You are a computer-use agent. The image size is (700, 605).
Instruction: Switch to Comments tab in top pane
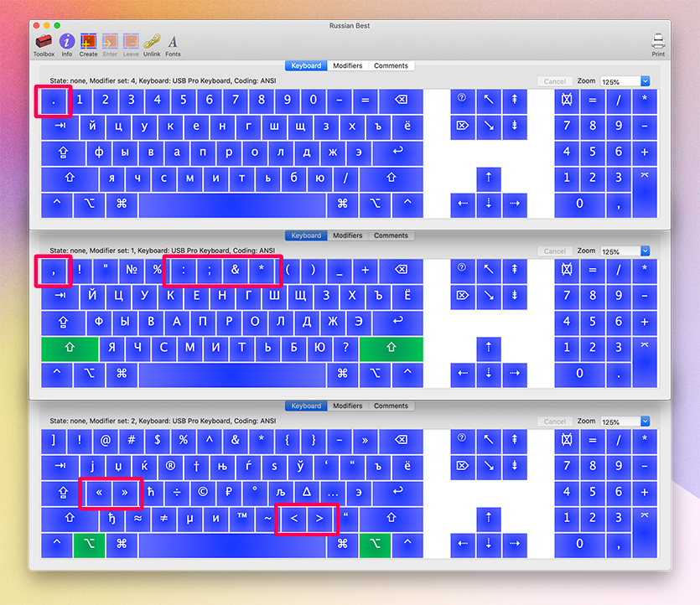[x=391, y=65]
